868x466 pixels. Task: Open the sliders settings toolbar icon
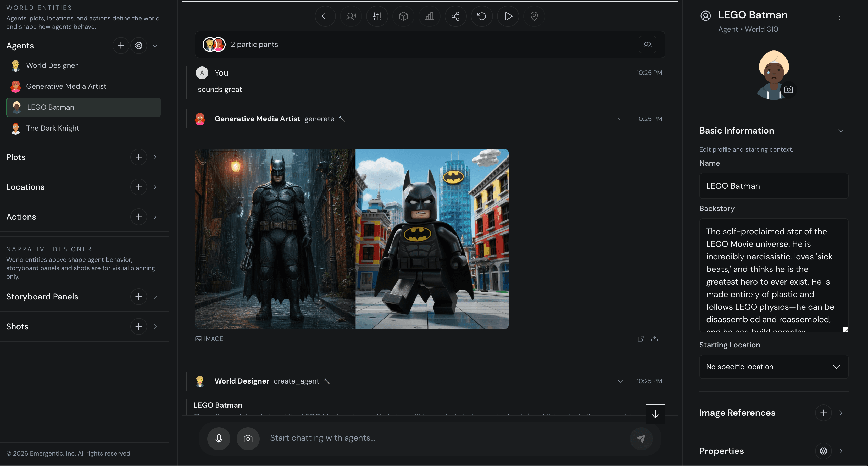[377, 16]
